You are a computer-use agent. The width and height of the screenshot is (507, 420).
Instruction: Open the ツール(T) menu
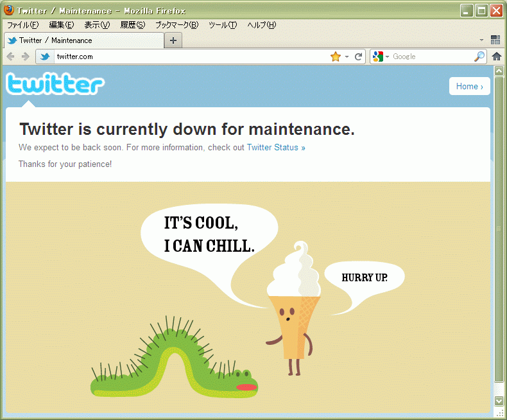223,25
